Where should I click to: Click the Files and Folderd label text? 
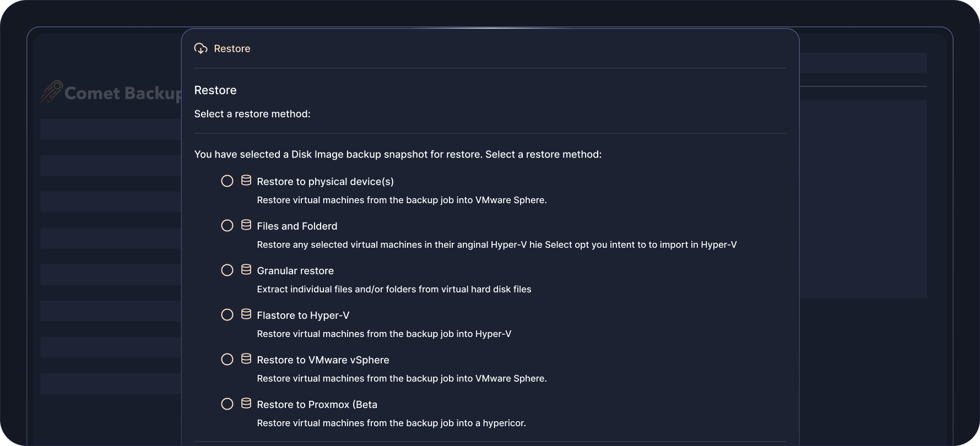point(297,226)
